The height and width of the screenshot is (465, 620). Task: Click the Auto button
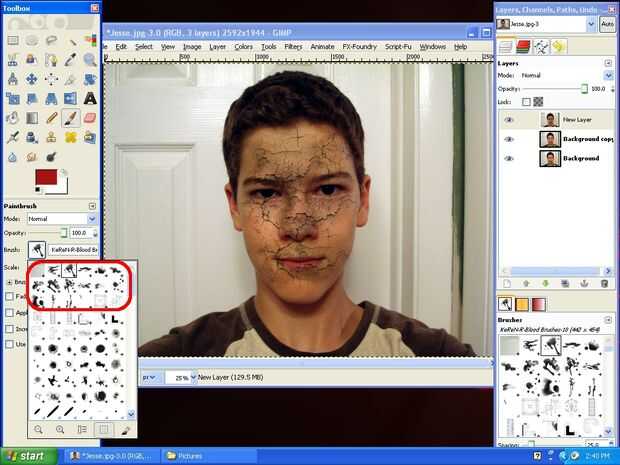pyautogui.click(x=607, y=24)
